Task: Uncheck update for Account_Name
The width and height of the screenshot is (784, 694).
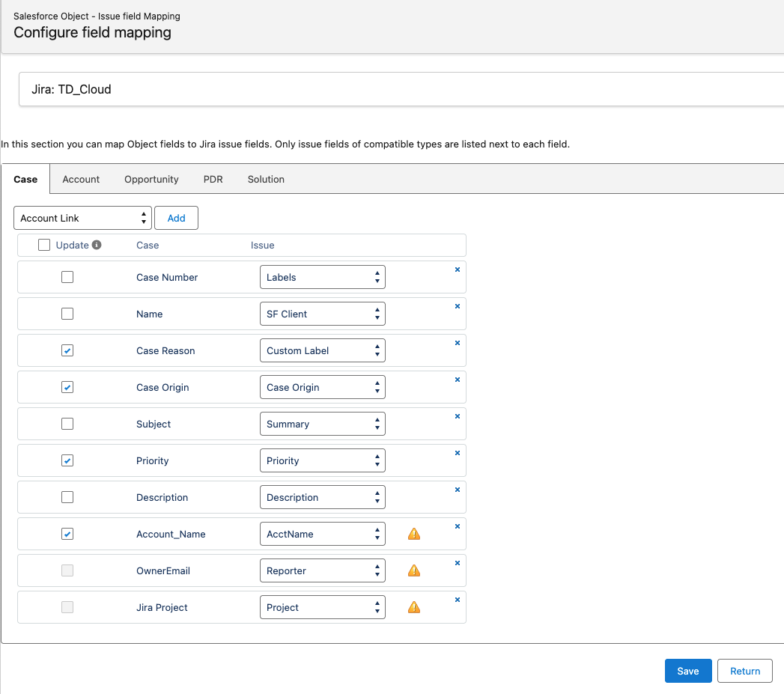Action: point(67,534)
